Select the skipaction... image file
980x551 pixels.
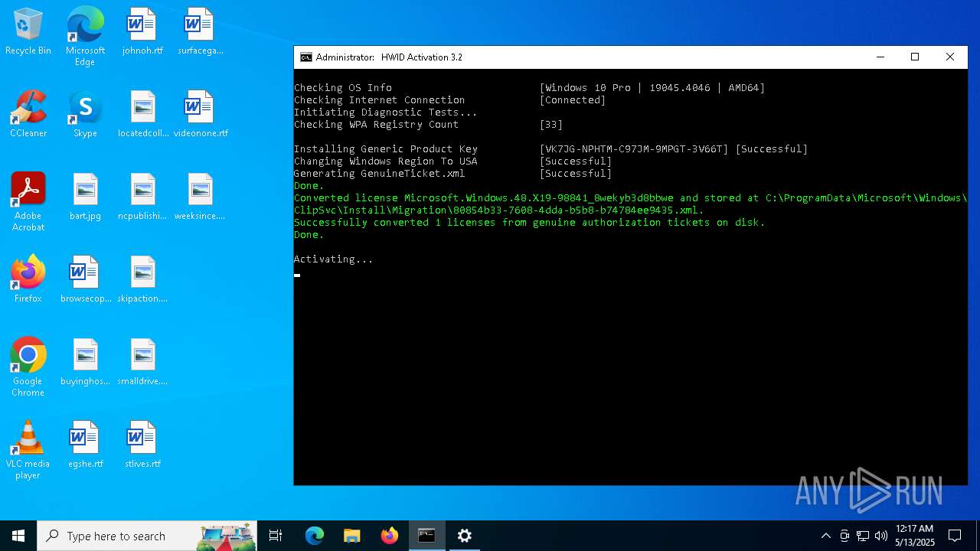(142, 280)
